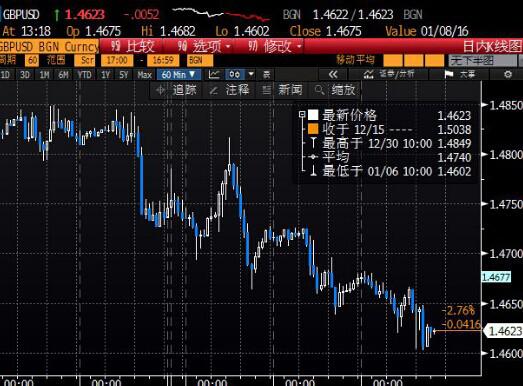Screen dimensions: 523x386
Task: Select the 1Y range tab
Action: [105, 74]
